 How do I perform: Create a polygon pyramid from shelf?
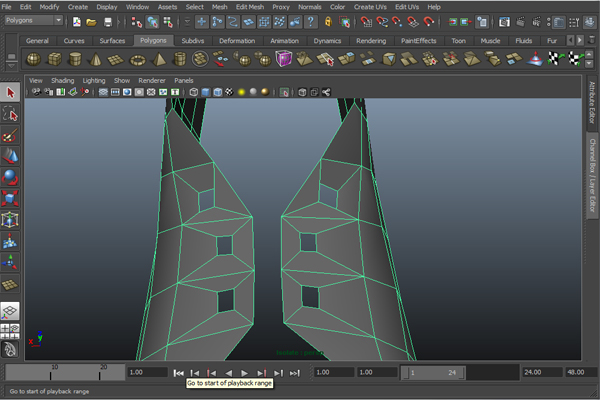point(159,59)
